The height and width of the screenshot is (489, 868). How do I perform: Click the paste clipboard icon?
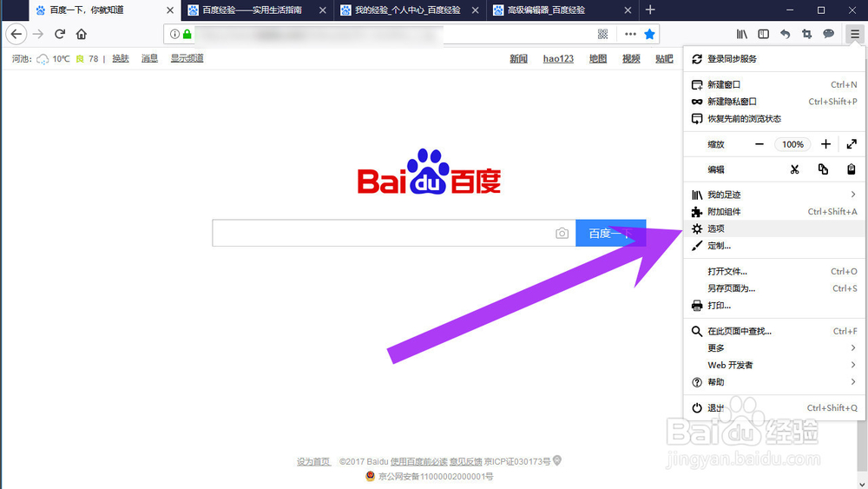tap(852, 169)
